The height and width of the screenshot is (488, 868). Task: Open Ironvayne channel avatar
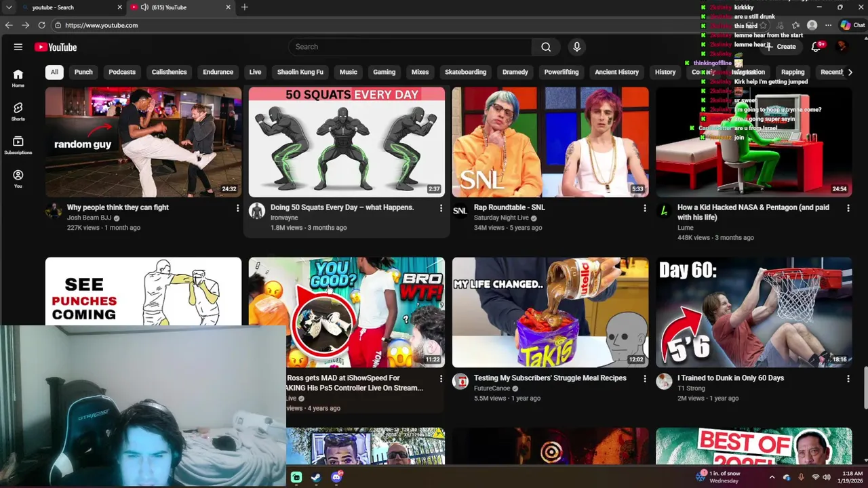point(257,211)
